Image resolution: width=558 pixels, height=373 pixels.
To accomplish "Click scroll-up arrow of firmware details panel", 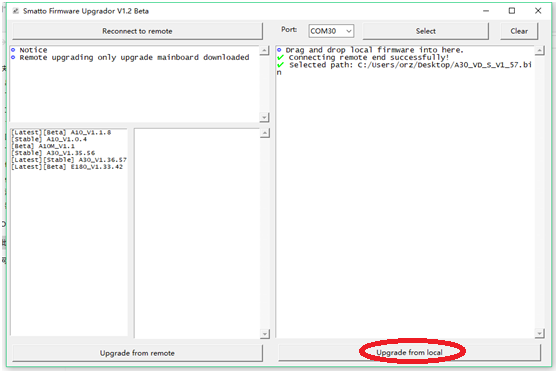I will click(265, 133).
